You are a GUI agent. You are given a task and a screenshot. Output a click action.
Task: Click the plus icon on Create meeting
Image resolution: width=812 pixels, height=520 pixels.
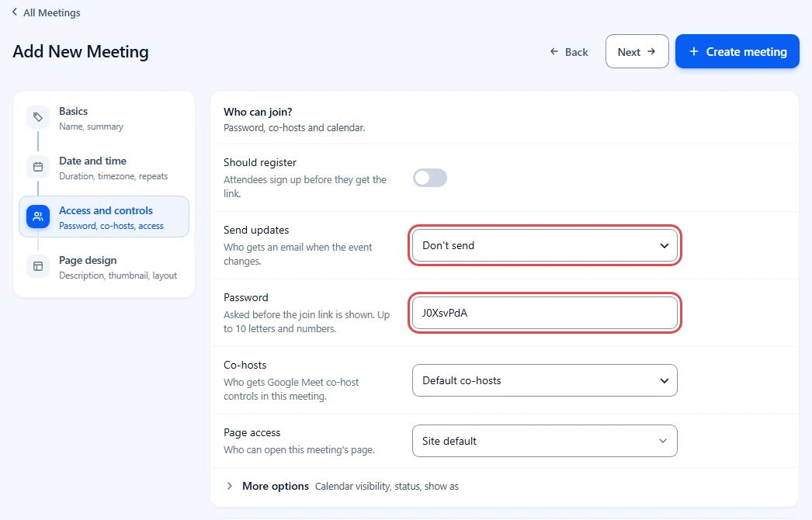pyautogui.click(x=694, y=51)
